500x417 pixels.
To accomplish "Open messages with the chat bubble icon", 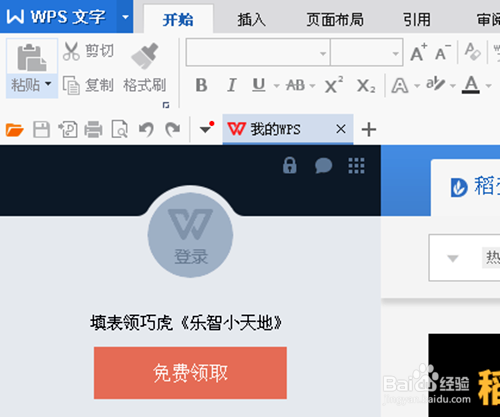I will 323,165.
